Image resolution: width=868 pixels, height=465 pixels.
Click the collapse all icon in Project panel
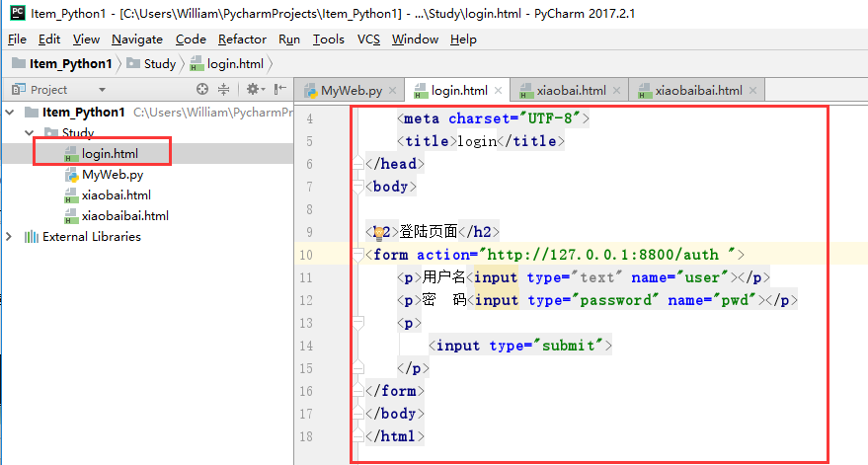(223, 89)
